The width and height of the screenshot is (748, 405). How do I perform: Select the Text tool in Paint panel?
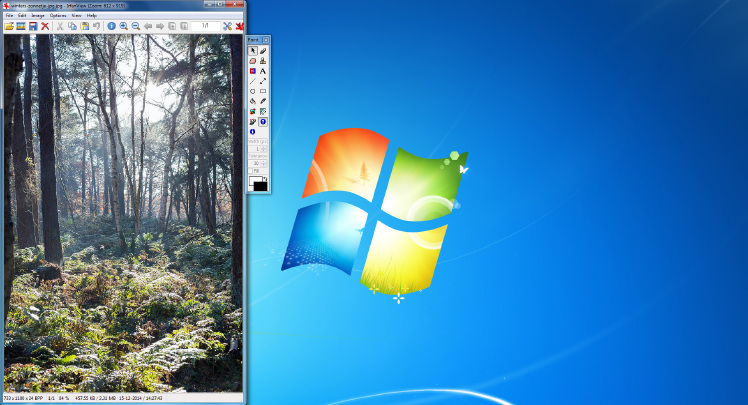tap(263, 71)
